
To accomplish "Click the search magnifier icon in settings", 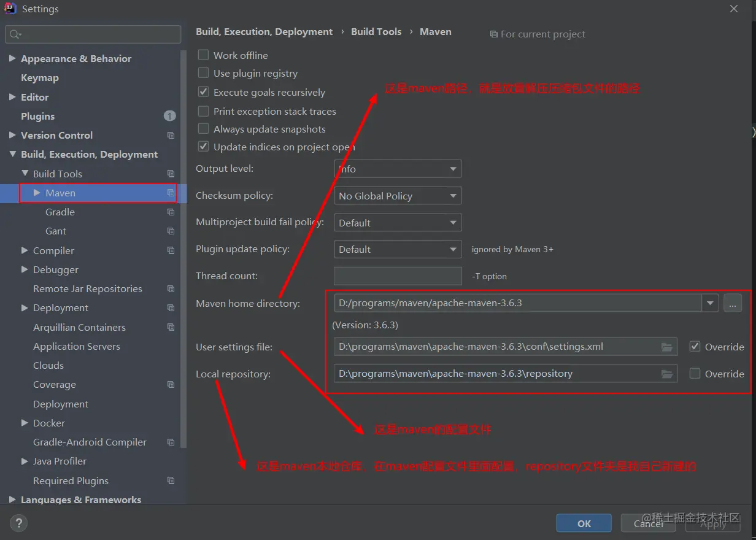I will pyautogui.click(x=15, y=34).
